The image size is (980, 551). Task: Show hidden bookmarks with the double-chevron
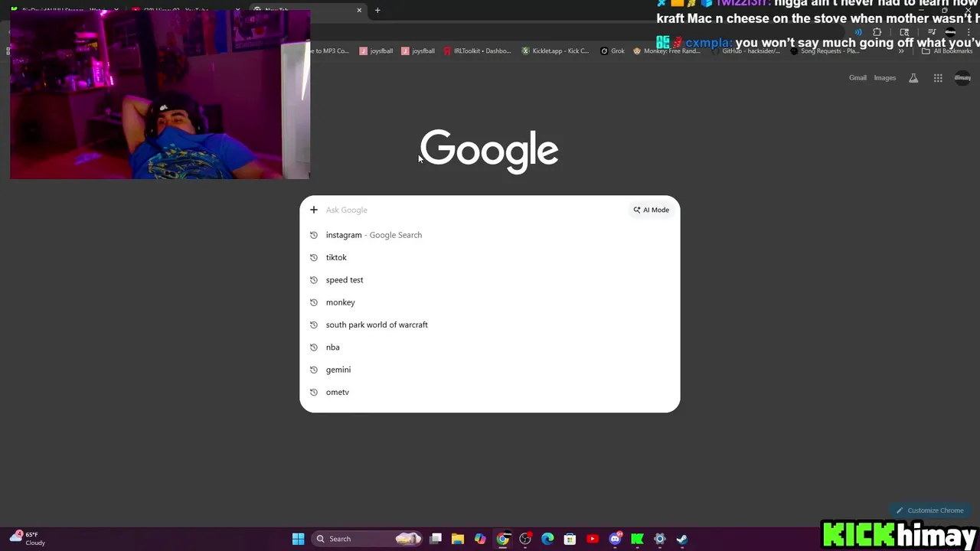pos(901,51)
